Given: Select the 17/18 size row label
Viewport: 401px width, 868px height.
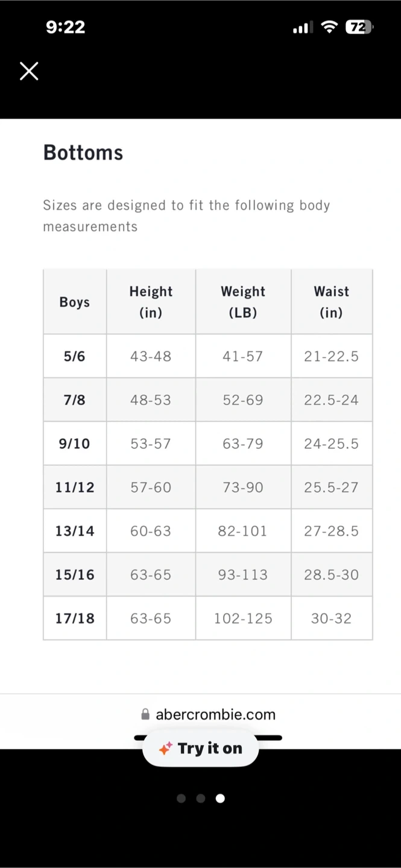Looking at the screenshot, I should point(75,618).
